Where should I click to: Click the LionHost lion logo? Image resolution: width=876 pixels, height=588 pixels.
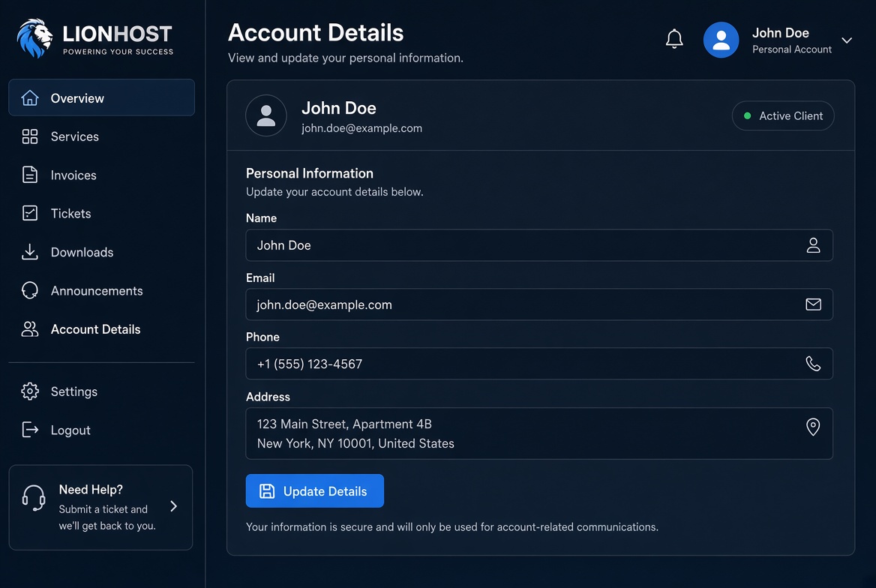click(x=34, y=38)
